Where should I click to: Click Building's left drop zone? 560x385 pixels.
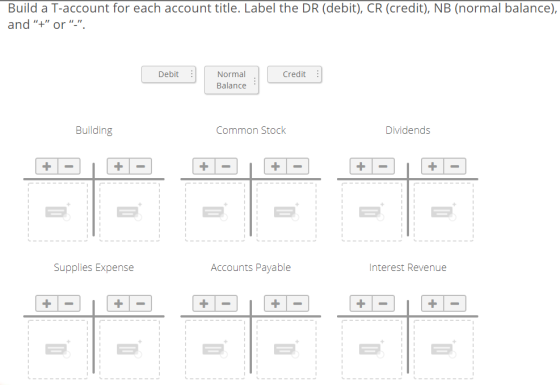click(x=58, y=212)
